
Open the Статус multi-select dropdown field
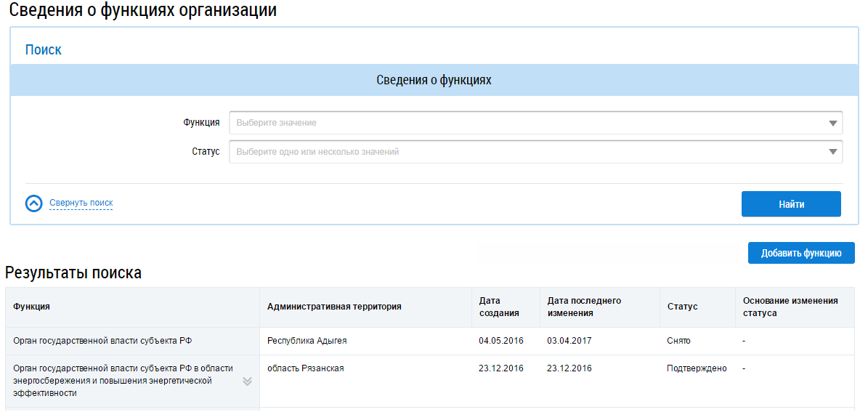click(535, 152)
